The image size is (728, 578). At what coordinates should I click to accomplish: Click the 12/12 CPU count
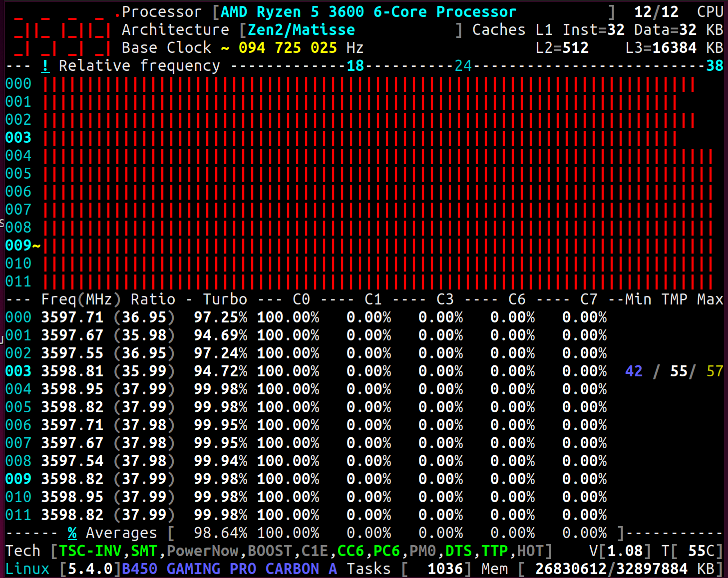click(656, 12)
